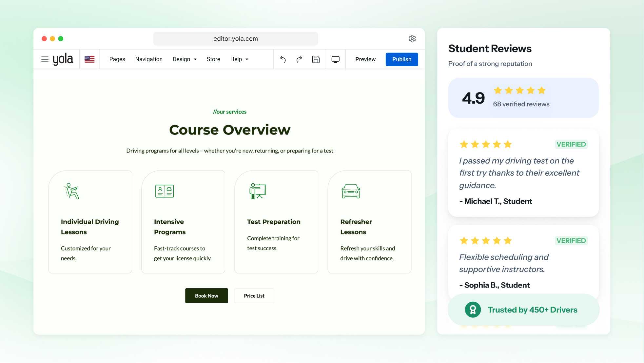This screenshot has height=363, width=644.
Task: Open settings gear in browser bar
Action: pos(412,39)
